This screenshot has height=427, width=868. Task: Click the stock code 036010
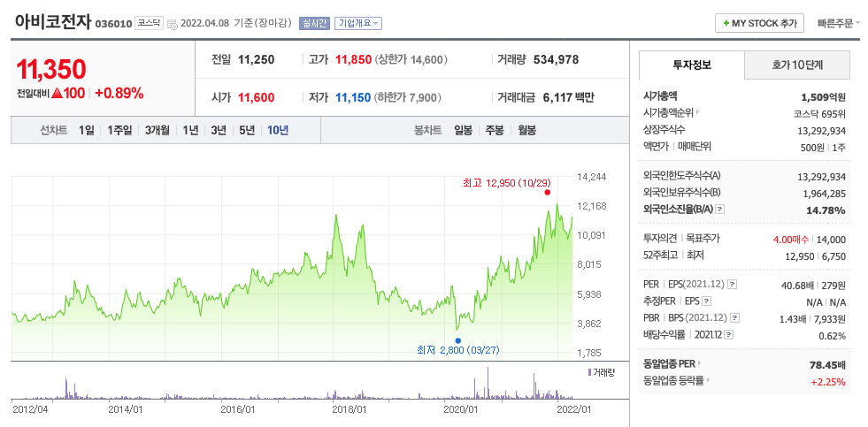[x=114, y=25]
